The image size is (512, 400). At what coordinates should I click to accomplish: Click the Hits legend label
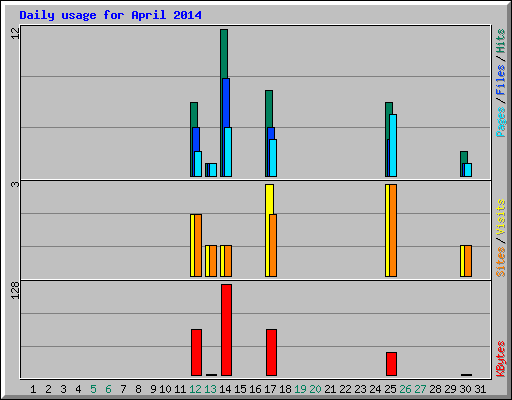pyautogui.click(x=501, y=41)
